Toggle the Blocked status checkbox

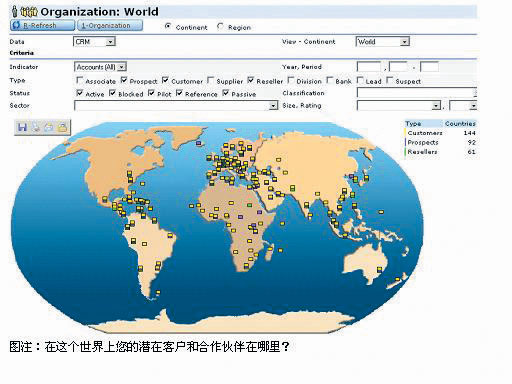click(x=113, y=93)
